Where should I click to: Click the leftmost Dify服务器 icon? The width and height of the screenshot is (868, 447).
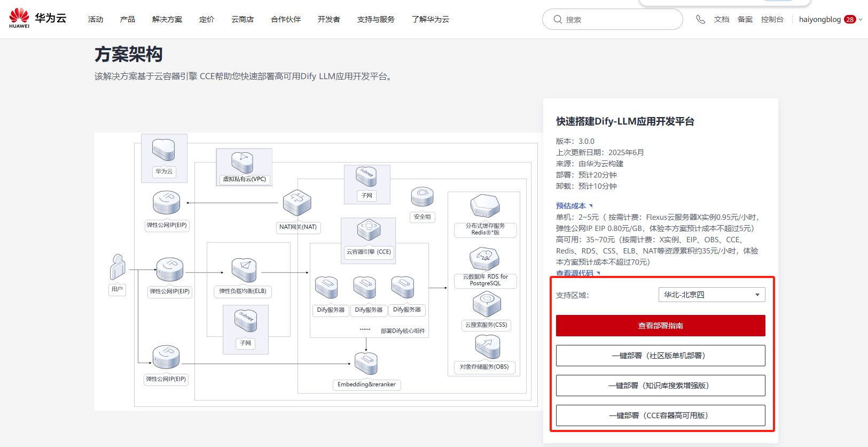(x=326, y=288)
